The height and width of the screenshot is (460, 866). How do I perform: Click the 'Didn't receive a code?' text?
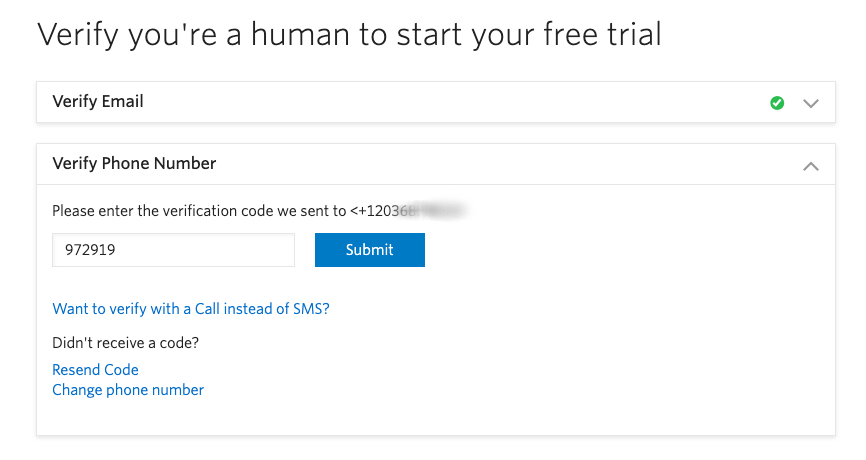[x=126, y=343]
